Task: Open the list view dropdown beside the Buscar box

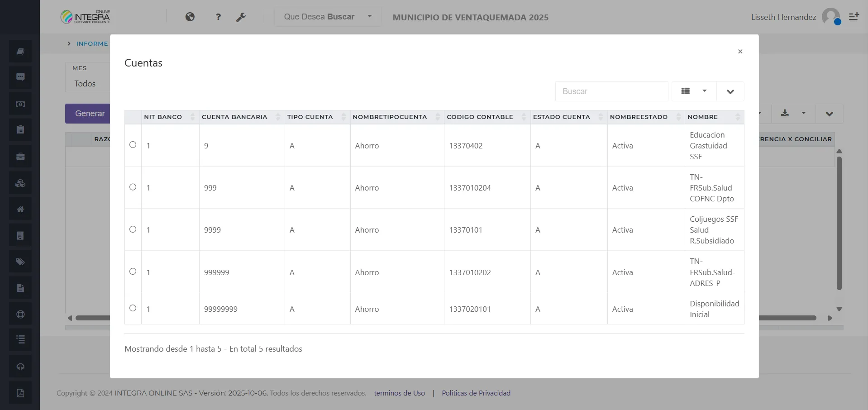Action: [x=693, y=91]
